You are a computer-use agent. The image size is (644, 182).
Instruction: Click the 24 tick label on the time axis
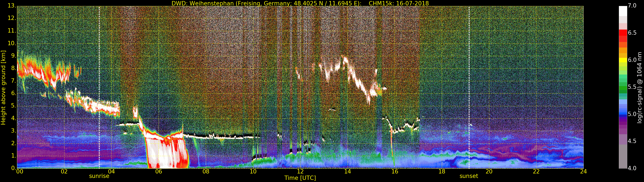click(x=583, y=172)
